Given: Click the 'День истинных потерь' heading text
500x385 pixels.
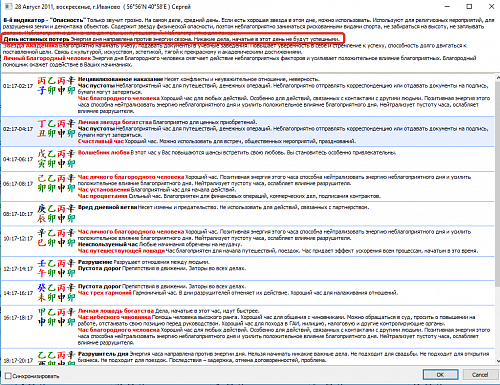Looking at the screenshot, I should 36,39.
